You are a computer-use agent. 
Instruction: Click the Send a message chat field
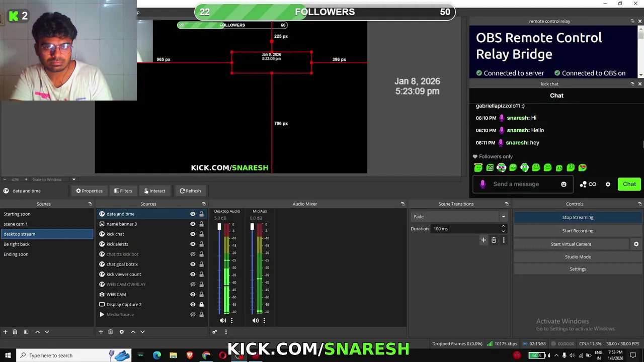(x=523, y=184)
